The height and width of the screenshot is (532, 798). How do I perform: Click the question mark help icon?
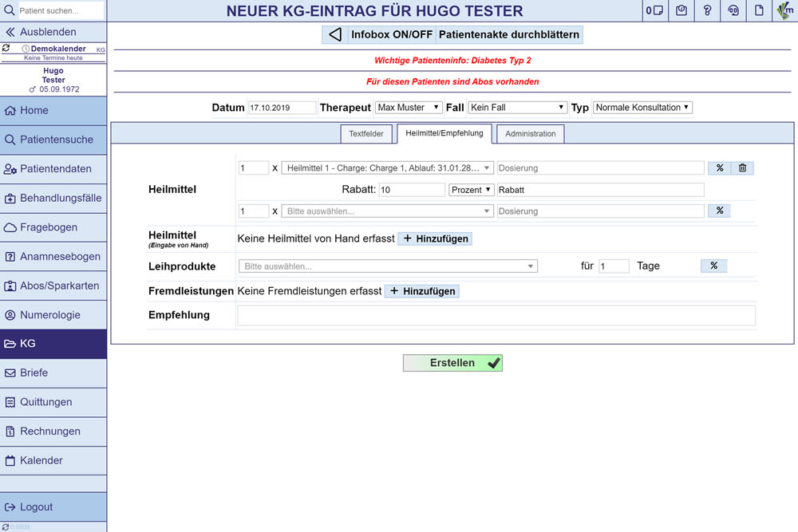point(707,10)
